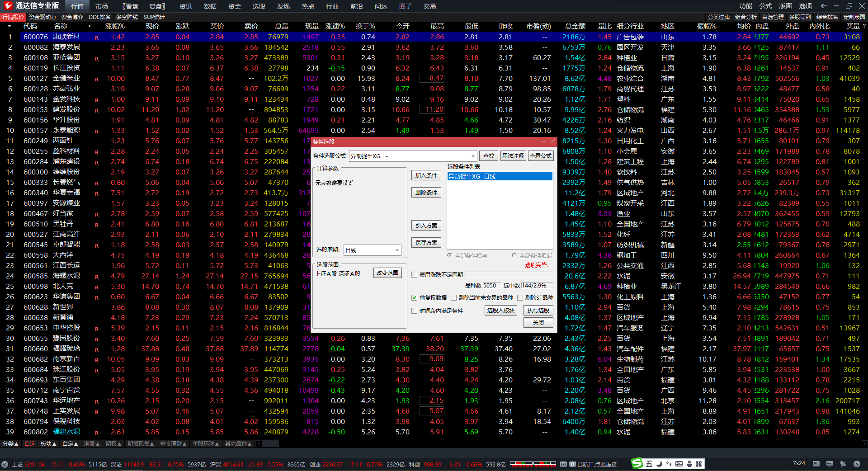Click the moon icon in IME bar
The image size is (868, 471).
tap(659, 464)
